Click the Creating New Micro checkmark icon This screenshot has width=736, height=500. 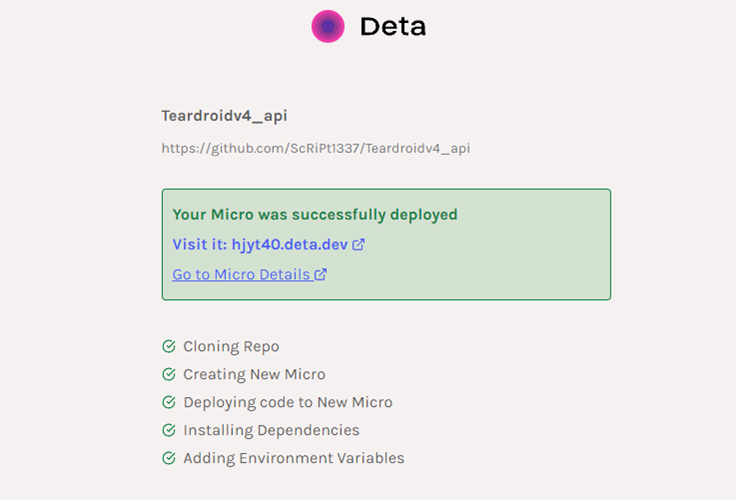point(169,374)
